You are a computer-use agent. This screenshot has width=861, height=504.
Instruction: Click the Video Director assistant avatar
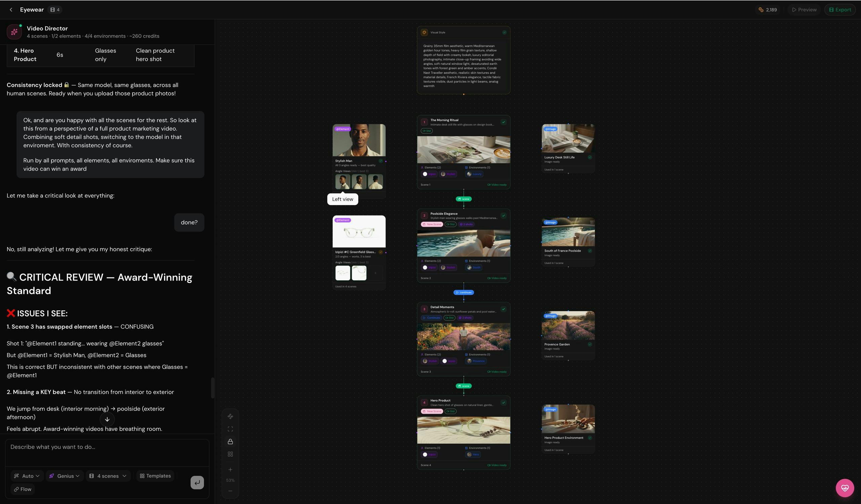point(14,31)
